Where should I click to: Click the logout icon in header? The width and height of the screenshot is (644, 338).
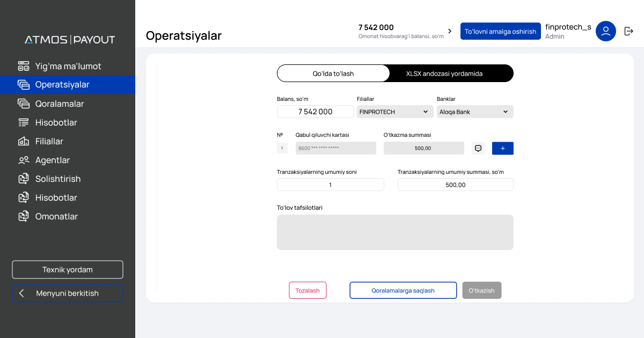pos(628,31)
